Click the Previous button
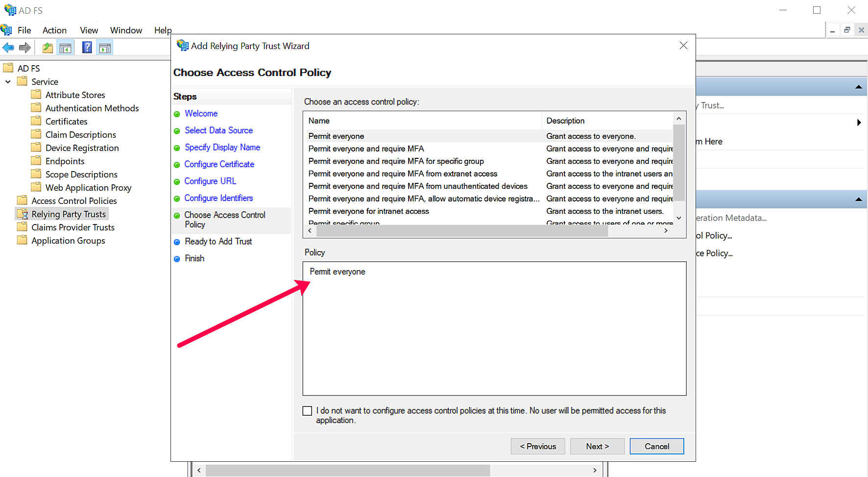This screenshot has height=477, width=868. point(538,446)
